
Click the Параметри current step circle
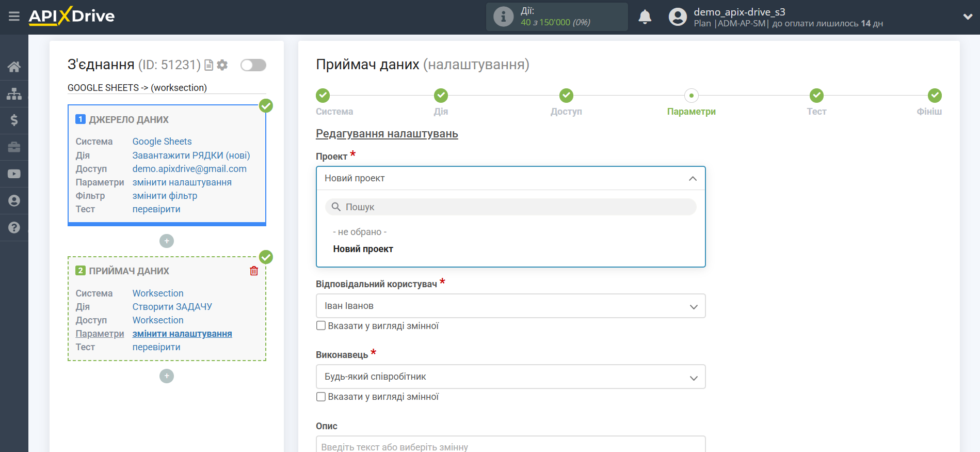692,96
